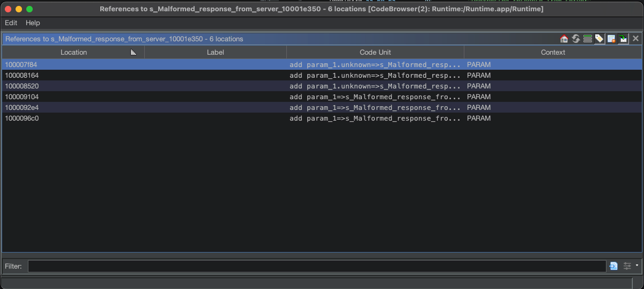
Task: Click the green stacked-rows selection icon
Action: [587, 39]
